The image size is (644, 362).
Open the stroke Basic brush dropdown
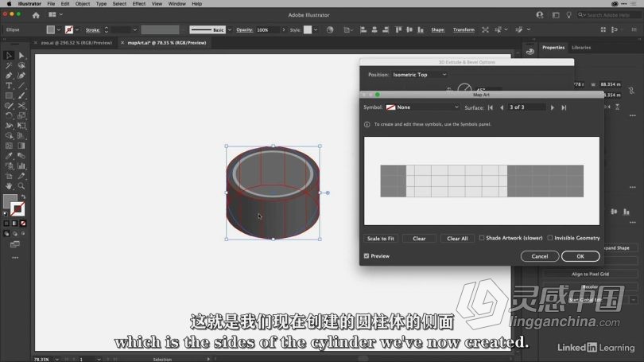click(230, 30)
